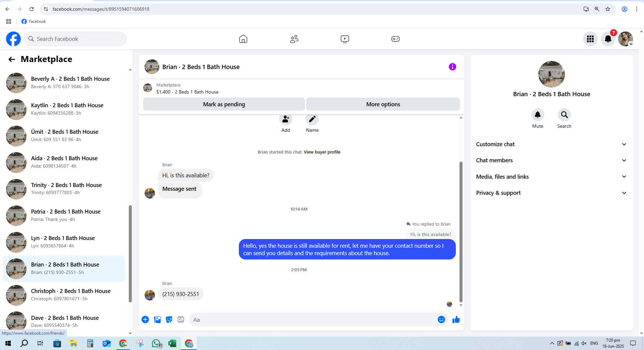This screenshot has height=350, width=644.
Task: Show hidden system tray icons chevron
Action: 552,343
